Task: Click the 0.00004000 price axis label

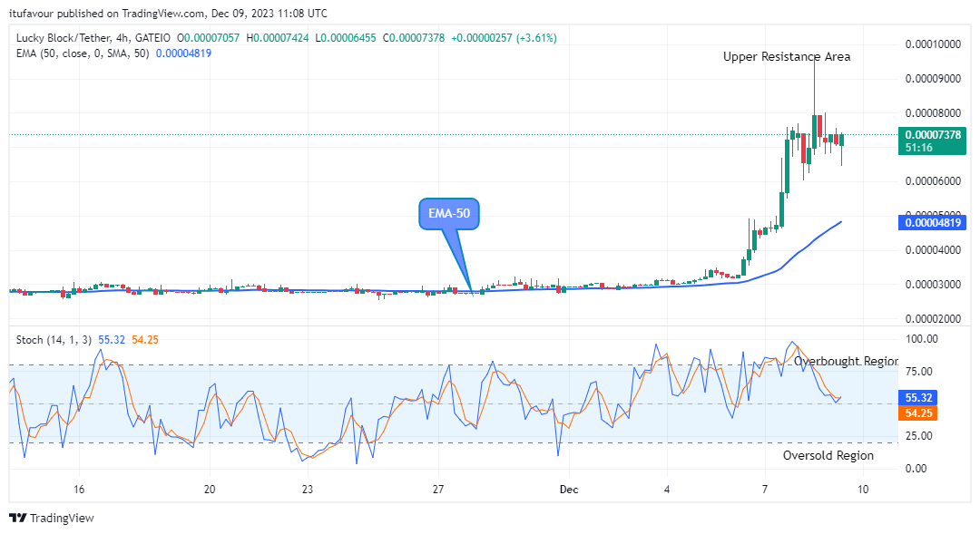Action: click(x=933, y=250)
